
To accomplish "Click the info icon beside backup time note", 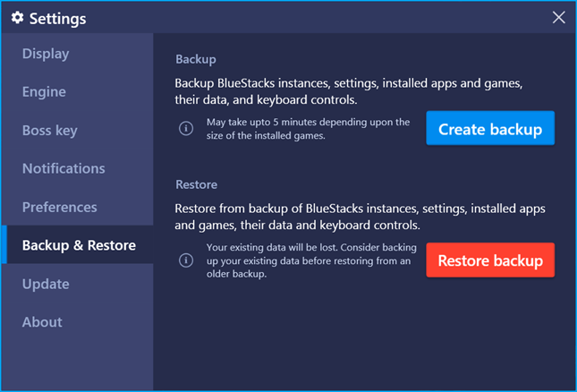I will [186, 129].
